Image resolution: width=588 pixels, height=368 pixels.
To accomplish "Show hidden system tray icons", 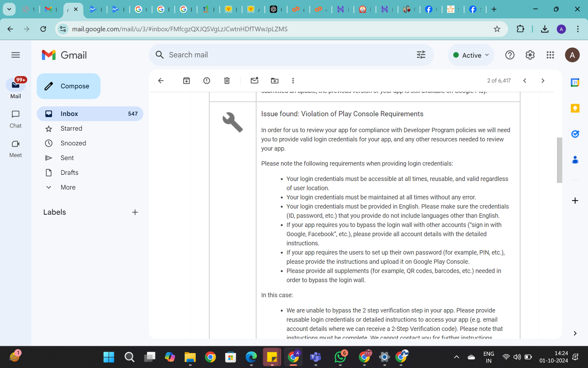I will click(456, 357).
